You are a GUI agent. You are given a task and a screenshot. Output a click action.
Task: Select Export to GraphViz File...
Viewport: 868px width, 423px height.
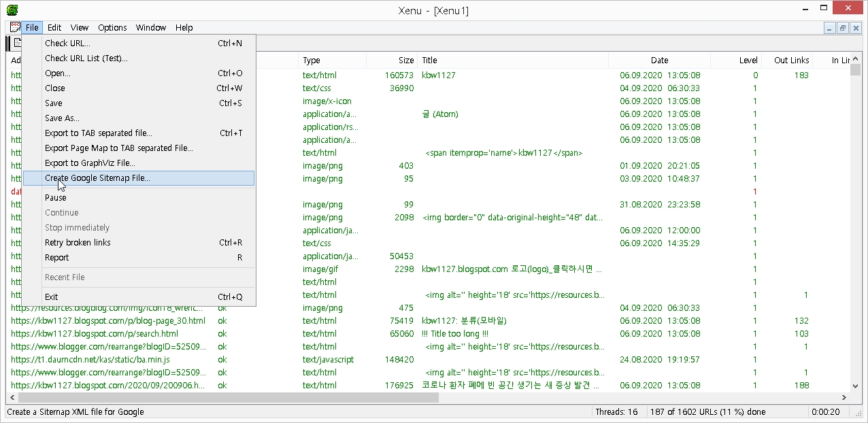(x=139, y=163)
